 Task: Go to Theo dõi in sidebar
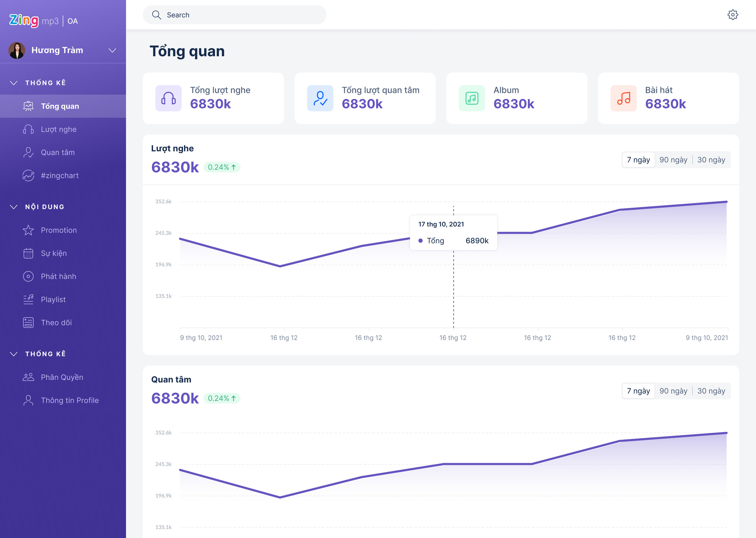point(56,323)
